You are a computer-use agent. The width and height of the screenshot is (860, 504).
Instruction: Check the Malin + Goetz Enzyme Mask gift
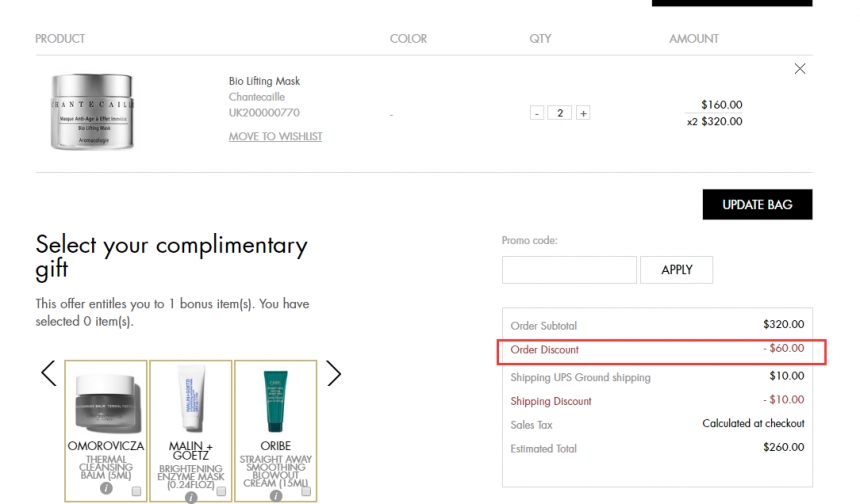[x=220, y=491]
